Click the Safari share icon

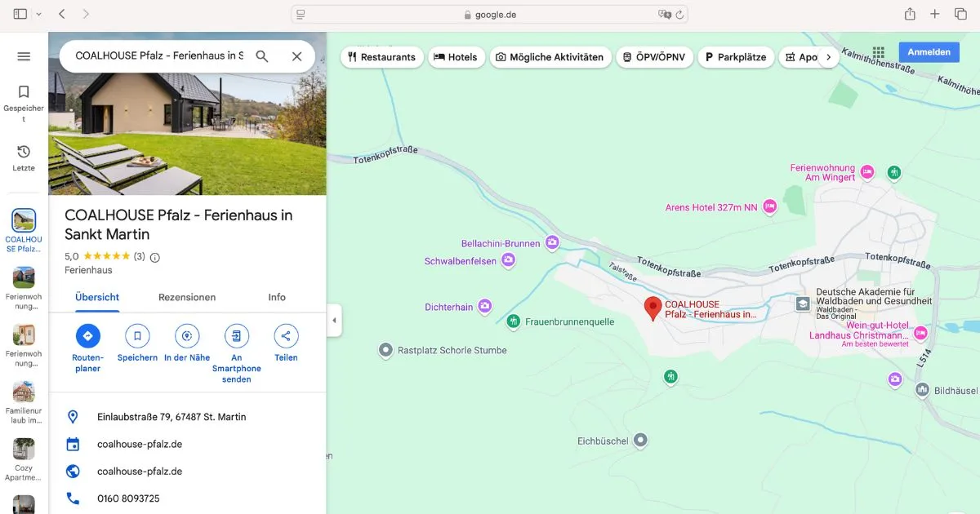[910, 14]
